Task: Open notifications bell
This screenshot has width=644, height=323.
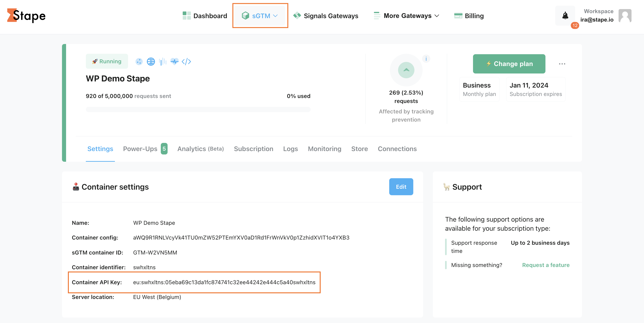Action: click(565, 15)
